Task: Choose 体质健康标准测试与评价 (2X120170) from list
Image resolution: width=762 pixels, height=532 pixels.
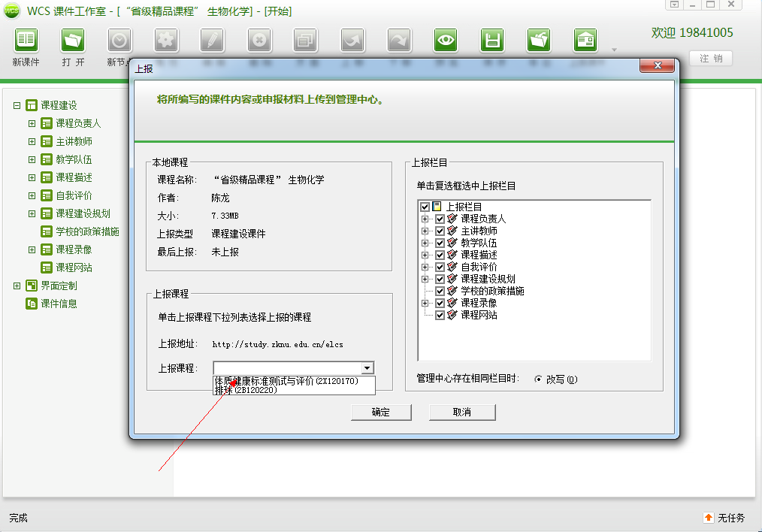Action: 293,381
